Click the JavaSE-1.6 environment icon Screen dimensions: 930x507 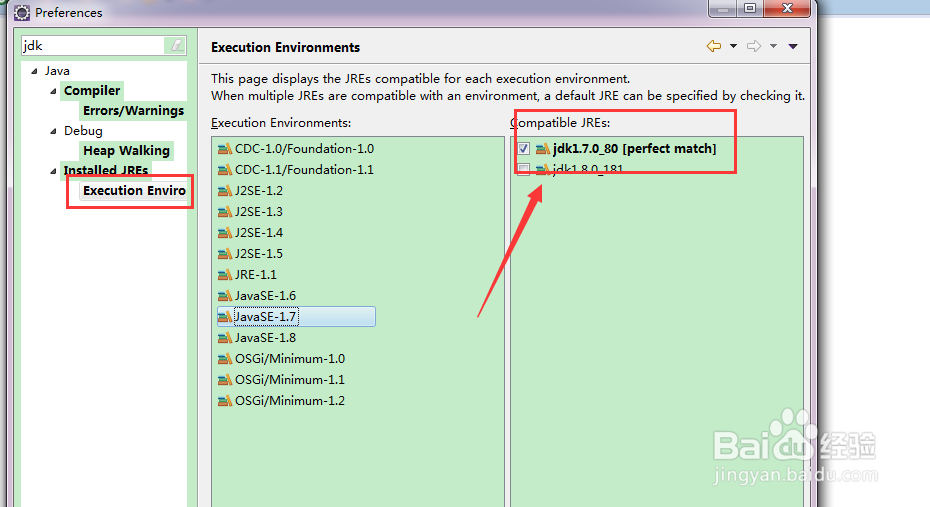pos(225,296)
